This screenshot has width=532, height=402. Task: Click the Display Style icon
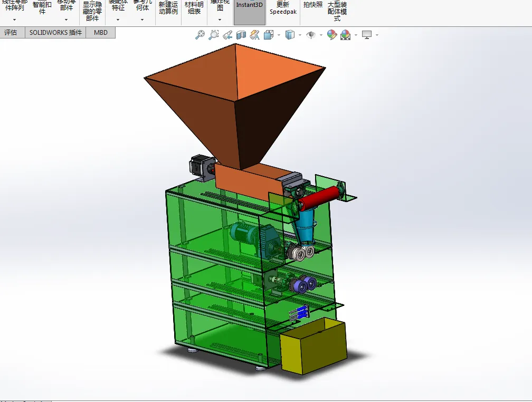pyautogui.click(x=290, y=35)
